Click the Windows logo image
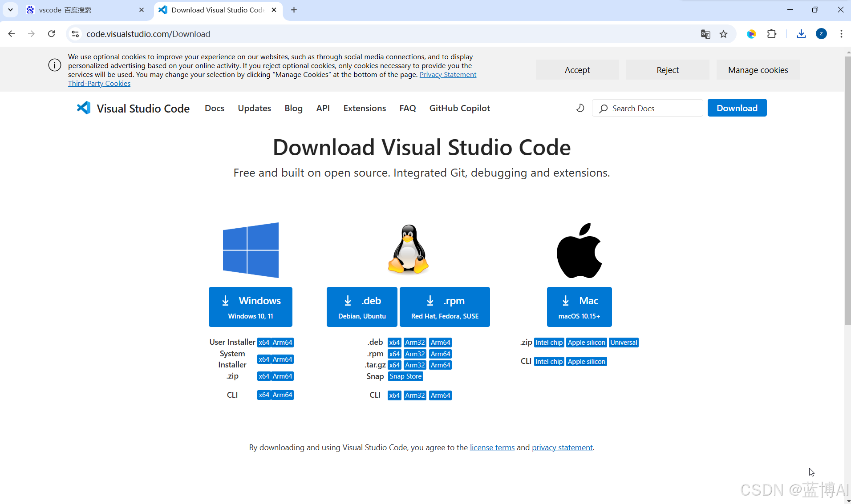851x504 pixels. 251,250
